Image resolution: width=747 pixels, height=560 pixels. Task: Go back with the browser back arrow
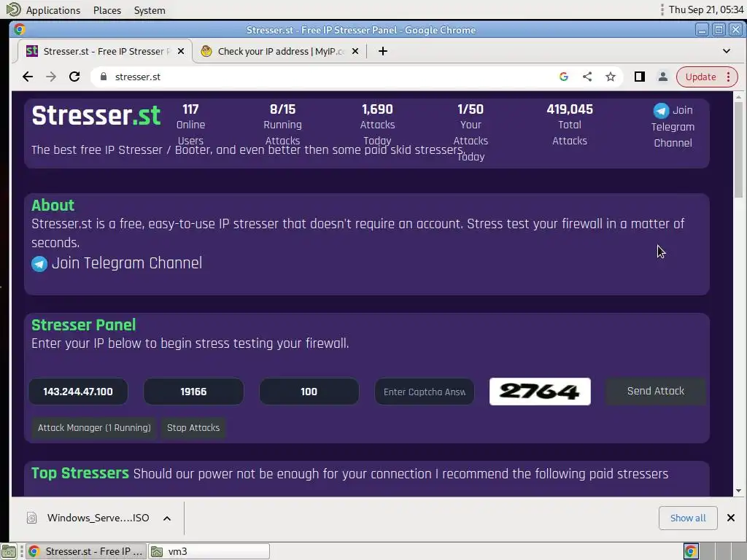coord(28,77)
